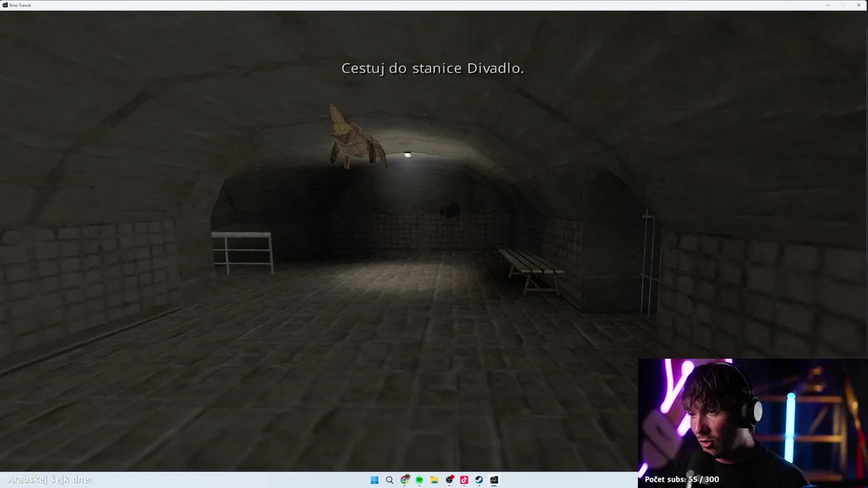Open Spotify from the taskbar
Image resolution: width=868 pixels, height=488 pixels.
(420, 480)
